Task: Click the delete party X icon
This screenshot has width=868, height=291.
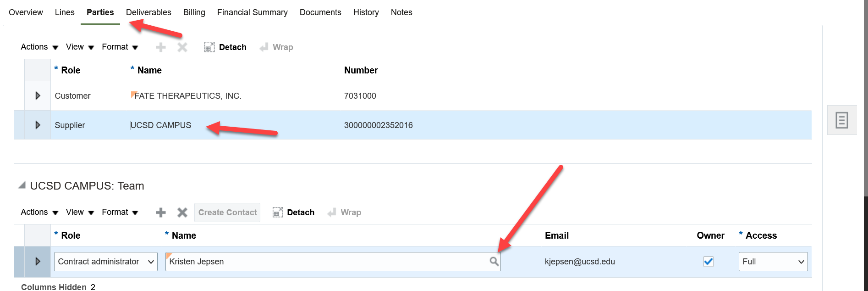Action: point(182,47)
